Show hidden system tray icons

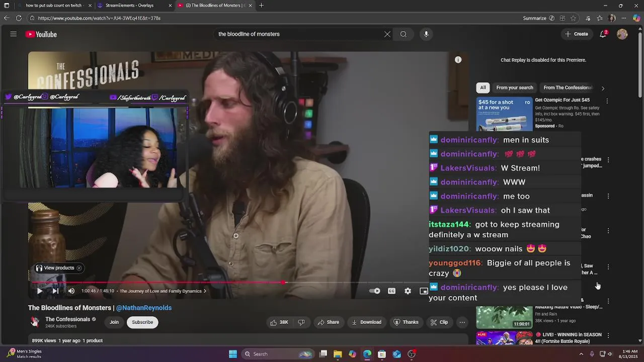pyautogui.click(x=581, y=354)
